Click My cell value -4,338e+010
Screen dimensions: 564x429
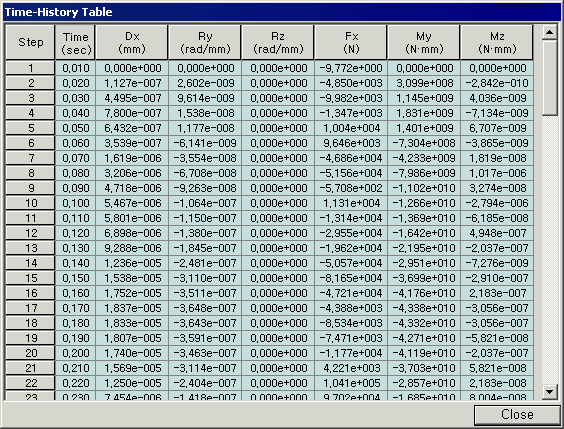click(424, 308)
